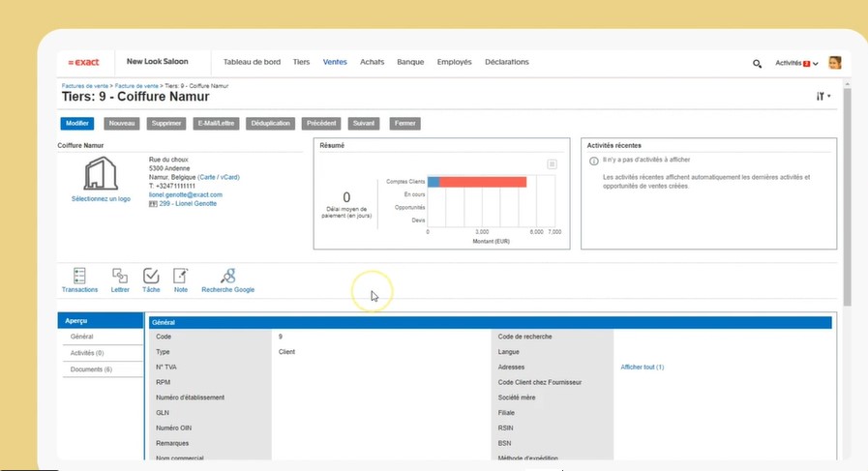Select the Documents (6) tab

(x=92, y=369)
